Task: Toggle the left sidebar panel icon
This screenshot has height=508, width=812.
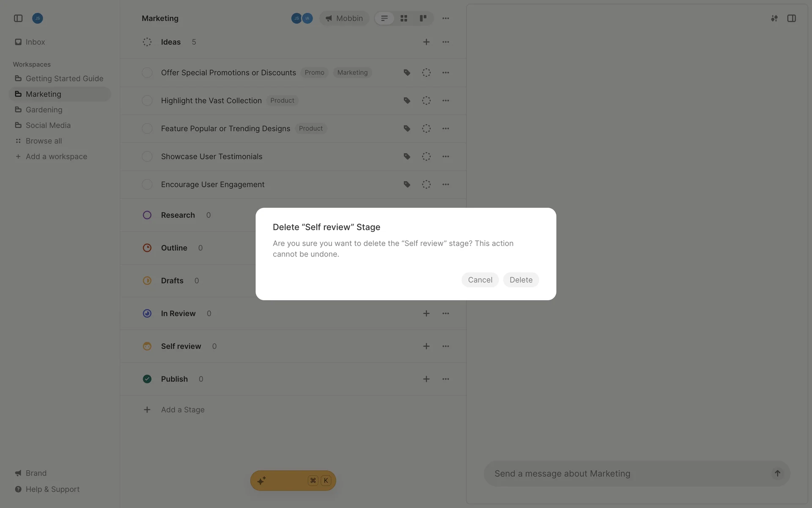Action: click(18, 18)
